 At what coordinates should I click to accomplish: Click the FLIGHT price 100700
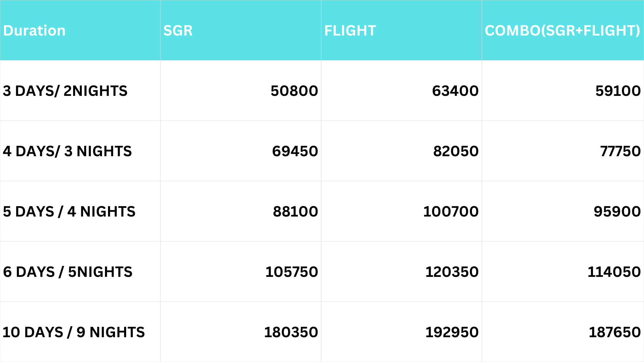[x=451, y=212]
